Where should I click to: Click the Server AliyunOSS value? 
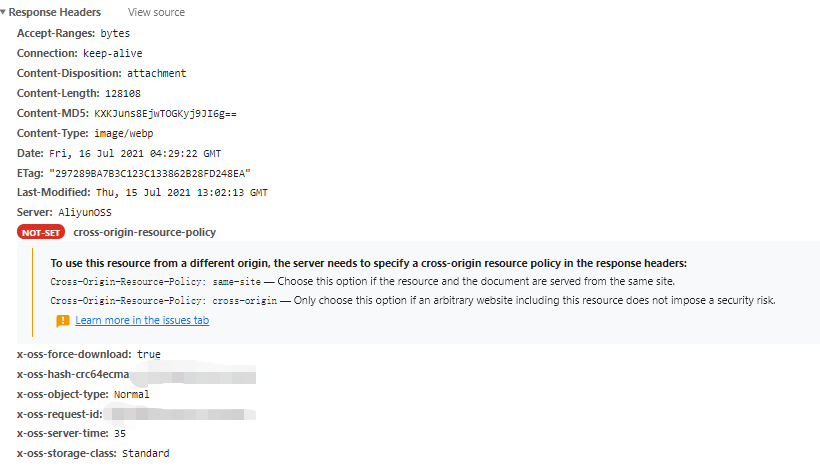coord(85,212)
